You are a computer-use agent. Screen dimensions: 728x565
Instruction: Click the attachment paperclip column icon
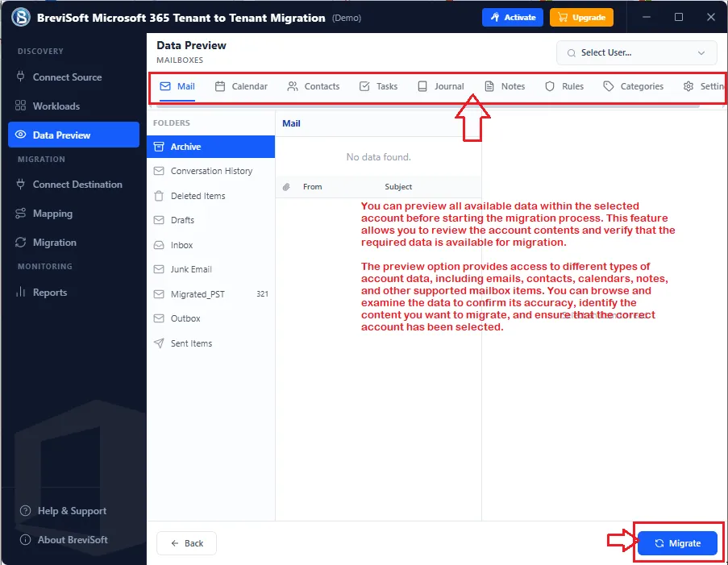286,187
